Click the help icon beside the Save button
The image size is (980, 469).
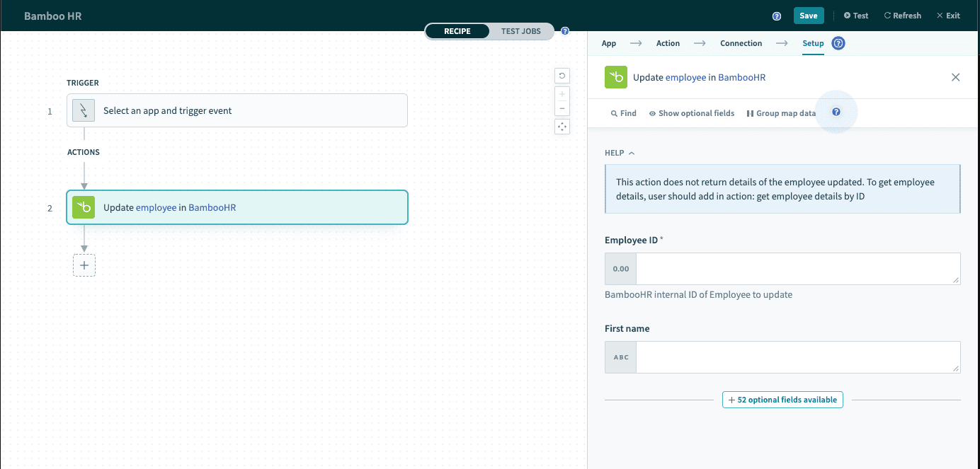pyautogui.click(x=777, y=16)
